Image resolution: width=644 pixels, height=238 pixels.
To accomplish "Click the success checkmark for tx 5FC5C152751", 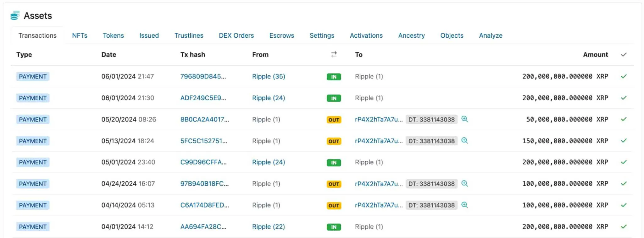I will pos(624,141).
